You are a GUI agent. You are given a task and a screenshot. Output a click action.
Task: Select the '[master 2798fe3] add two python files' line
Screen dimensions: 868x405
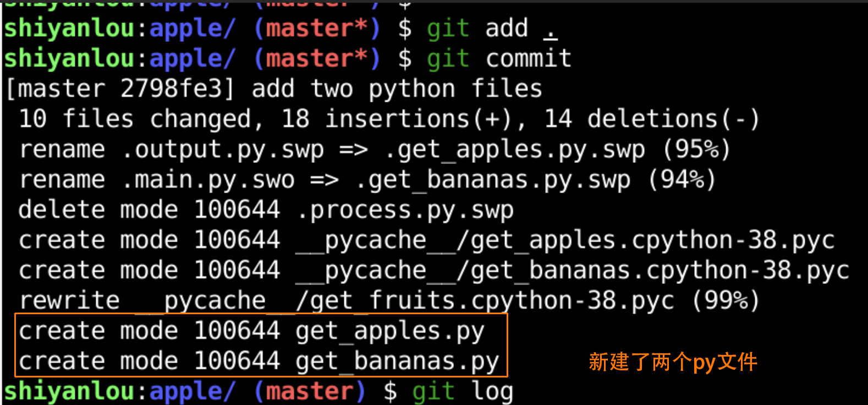(x=273, y=89)
